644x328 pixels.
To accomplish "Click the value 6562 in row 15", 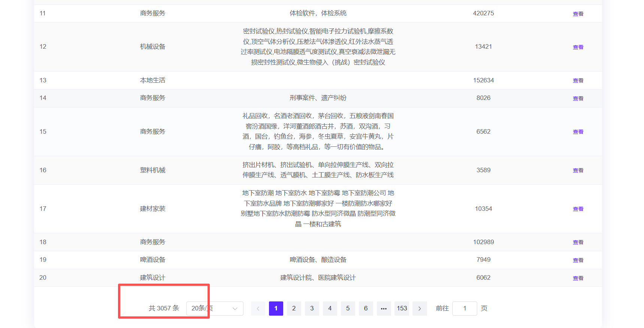I will tap(483, 131).
